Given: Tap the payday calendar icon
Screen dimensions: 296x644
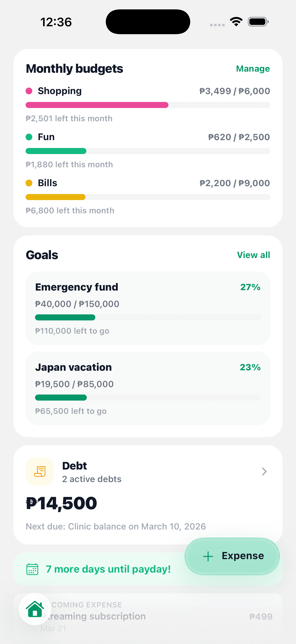Looking at the screenshot, I should pyautogui.click(x=33, y=569).
